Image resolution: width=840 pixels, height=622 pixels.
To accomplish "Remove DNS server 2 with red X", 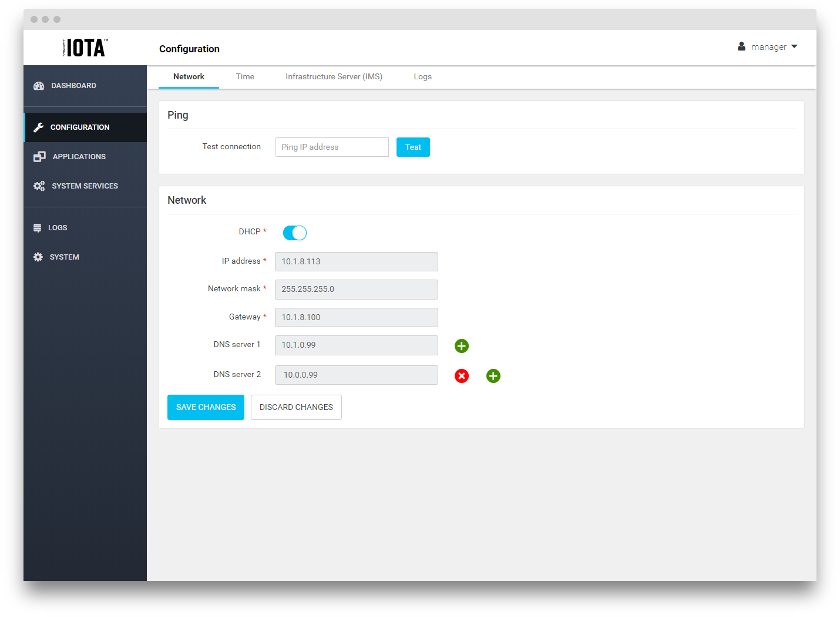I will (462, 376).
